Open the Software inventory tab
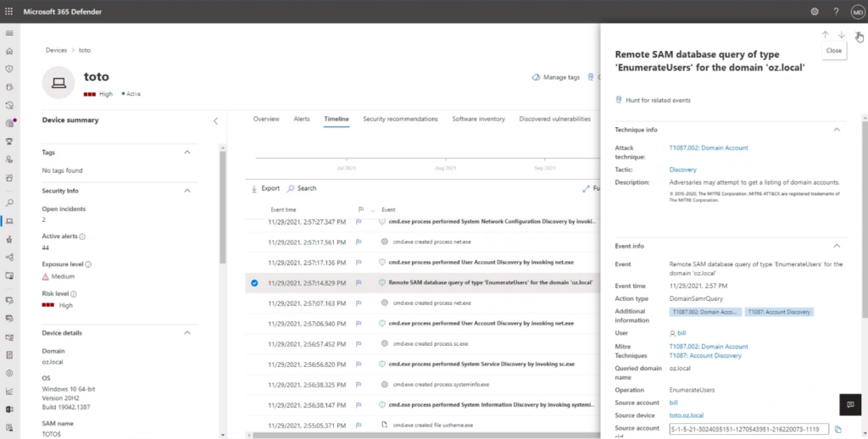 coord(478,119)
